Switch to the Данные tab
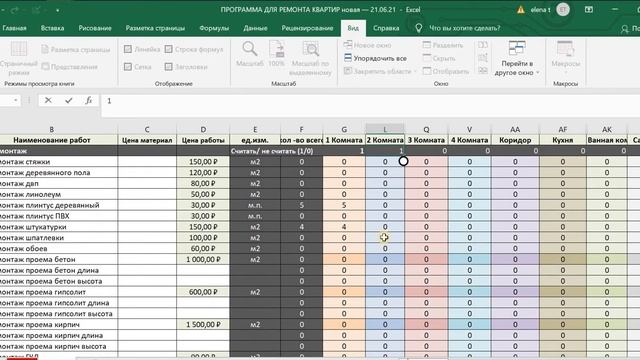 (x=255, y=28)
